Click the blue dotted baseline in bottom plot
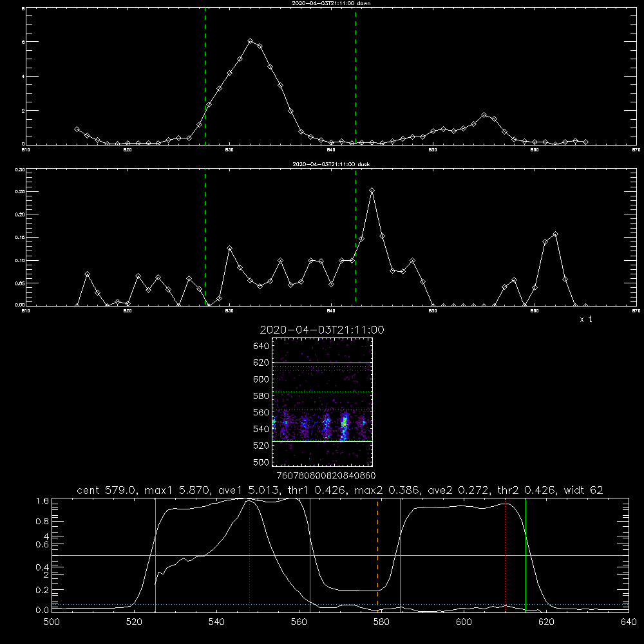 (x=340, y=604)
